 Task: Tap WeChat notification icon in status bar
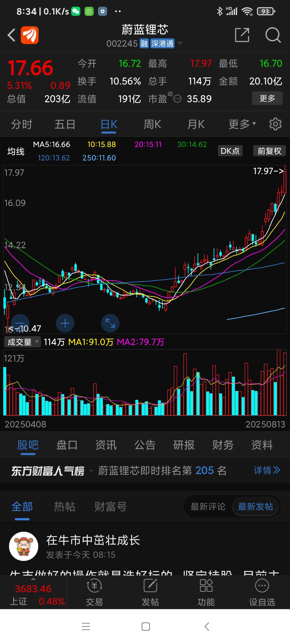click(x=76, y=11)
